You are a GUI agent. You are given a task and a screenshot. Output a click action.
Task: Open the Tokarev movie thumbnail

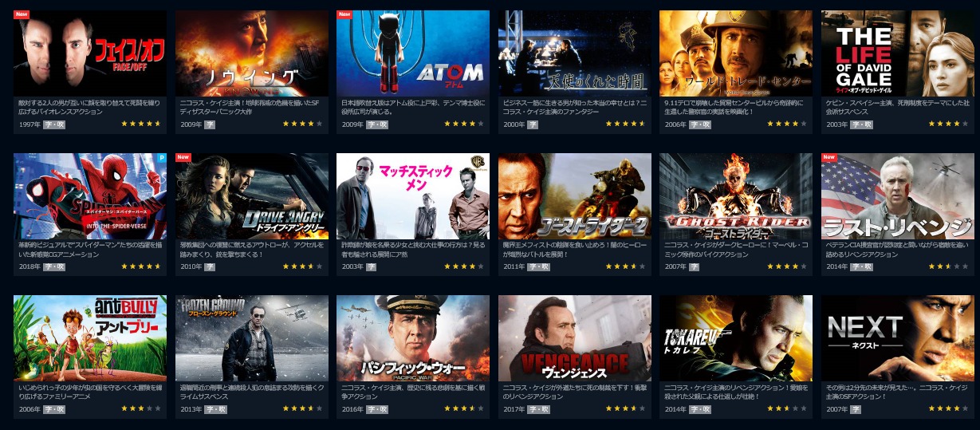[x=736, y=338]
